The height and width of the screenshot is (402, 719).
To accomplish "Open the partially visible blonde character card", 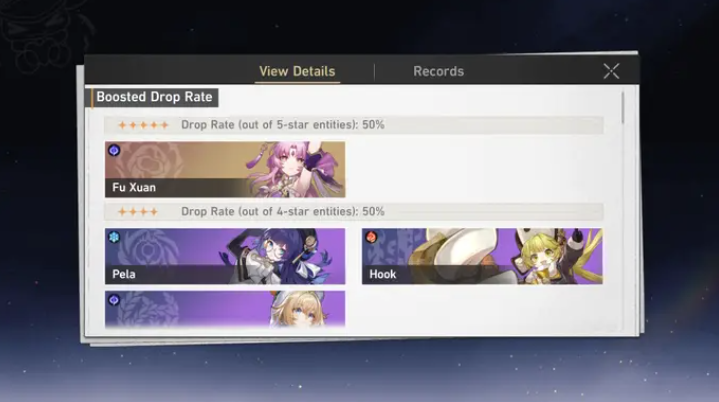I will (225, 309).
